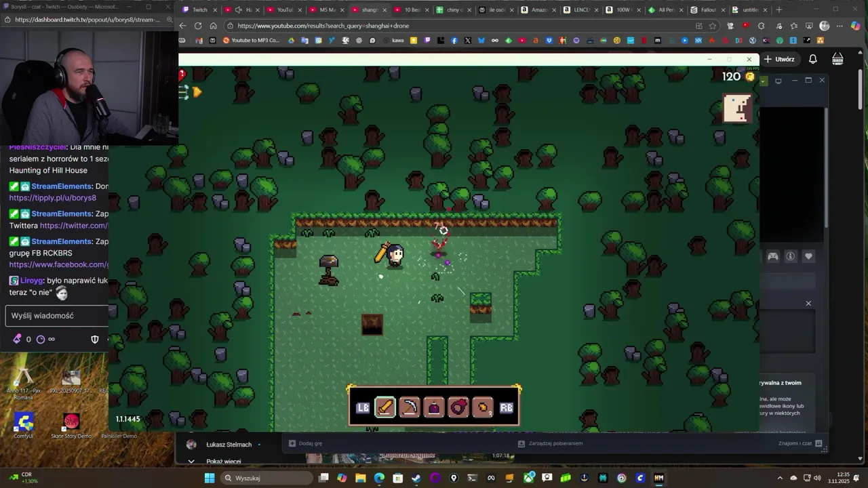Screen dimensions: 868x488
Task: Reload the YouTube page
Action: coord(197,26)
